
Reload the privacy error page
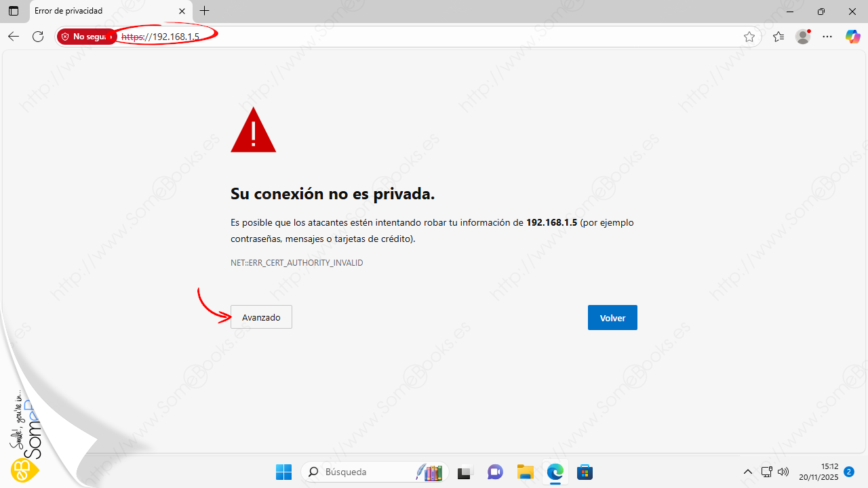pos(38,37)
